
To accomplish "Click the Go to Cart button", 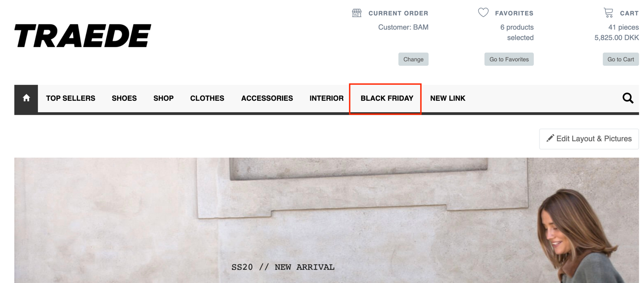I will click(621, 59).
